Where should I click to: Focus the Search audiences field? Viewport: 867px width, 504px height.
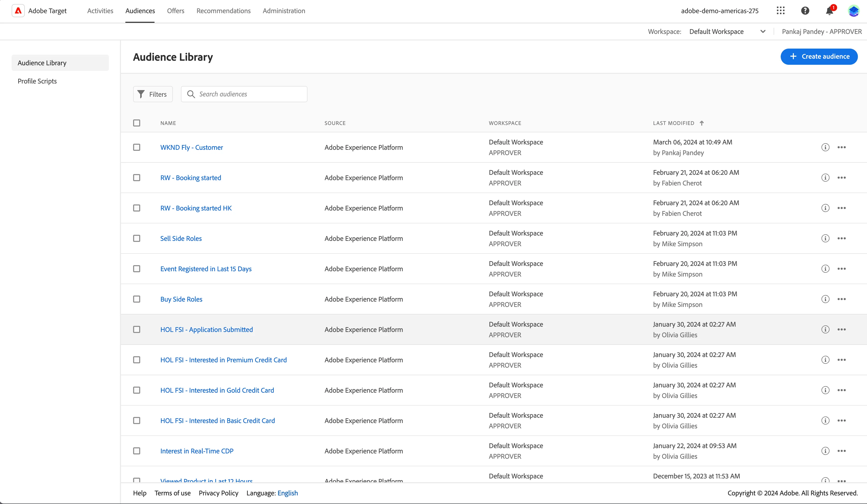coord(244,94)
